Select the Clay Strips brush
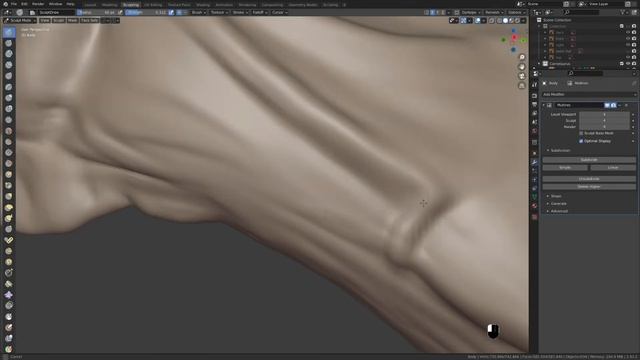The image size is (640, 360). 9,65
